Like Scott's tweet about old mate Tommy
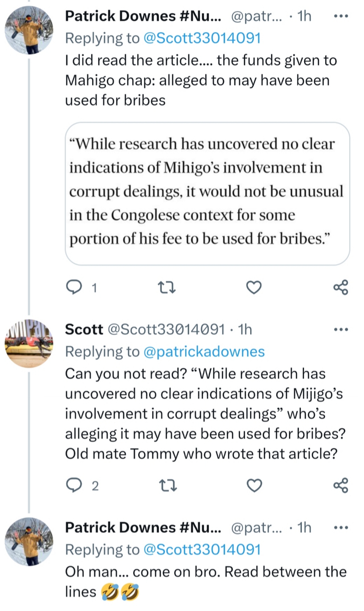The height and width of the screenshot is (611, 364). coord(254,486)
